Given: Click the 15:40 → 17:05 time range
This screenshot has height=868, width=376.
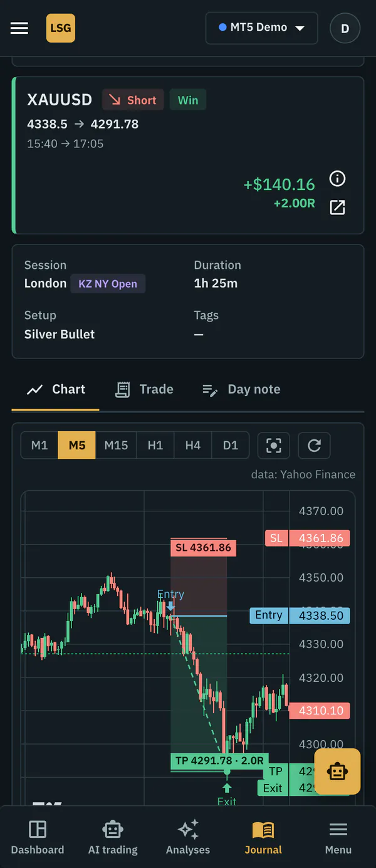Looking at the screenshot, I should pos(65,144).
